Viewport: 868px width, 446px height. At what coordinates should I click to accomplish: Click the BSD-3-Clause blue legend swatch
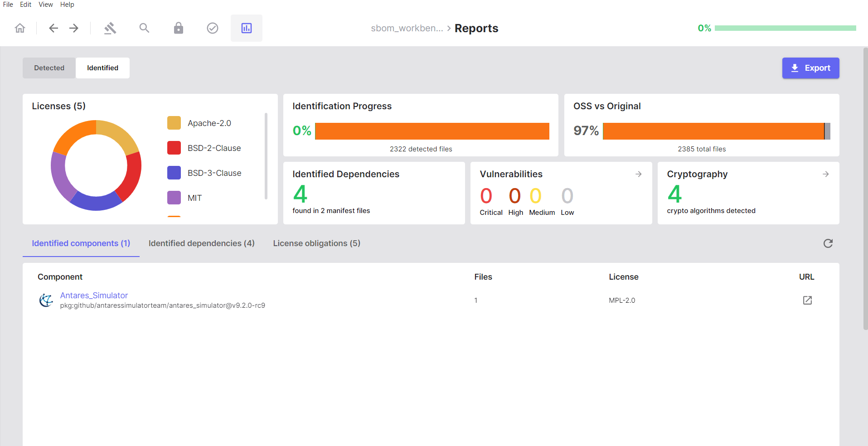(x=174, y=173)
